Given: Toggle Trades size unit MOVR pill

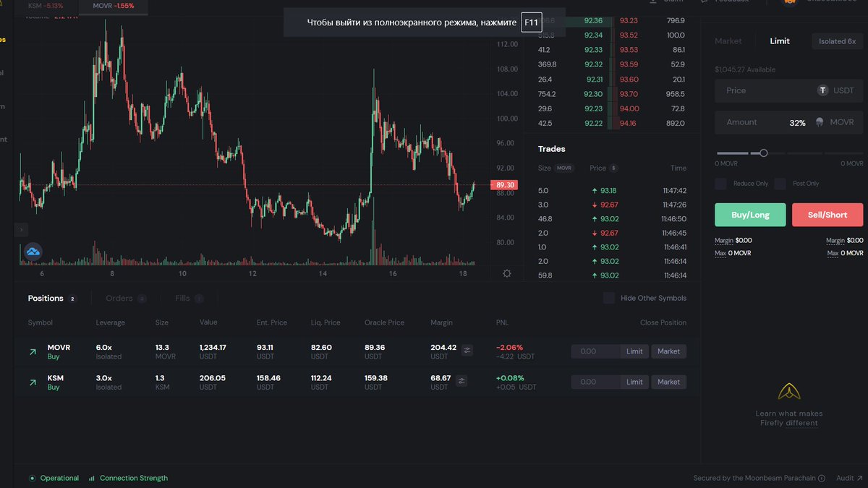Looking at the screenshot, I should click(564, 168).
